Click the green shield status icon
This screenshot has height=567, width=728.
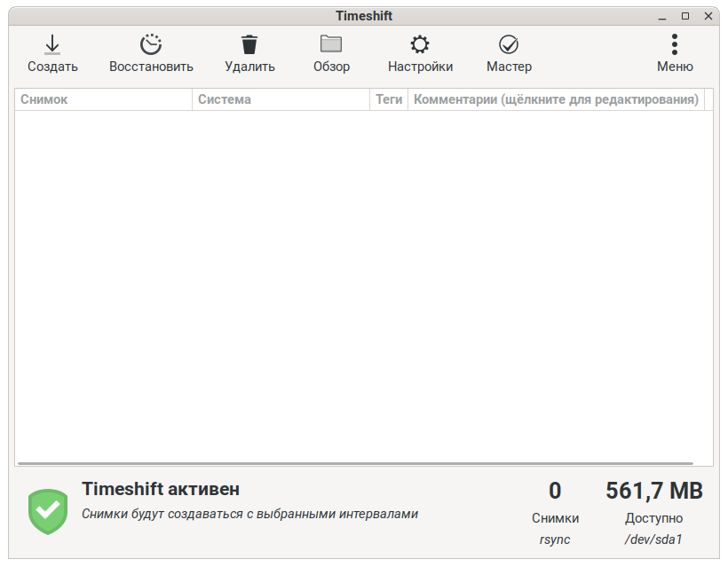tap(48, 511)
